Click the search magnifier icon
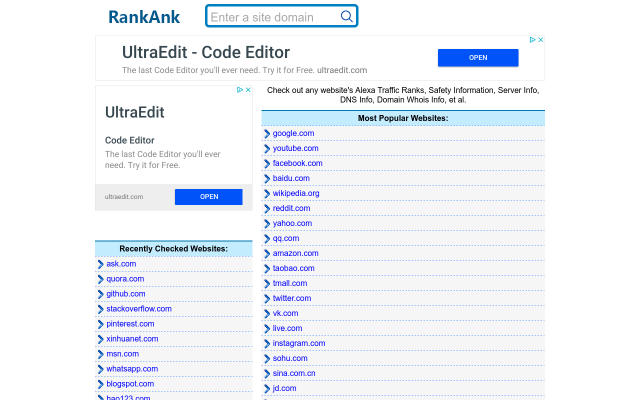640x400 pixels. (x=346, y=16)
